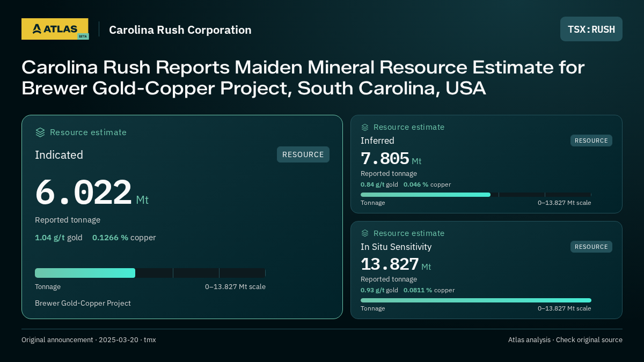Screen dimensions: 644x362
Task: Click the Inferred card title
Action: click(x=377, y=141)
